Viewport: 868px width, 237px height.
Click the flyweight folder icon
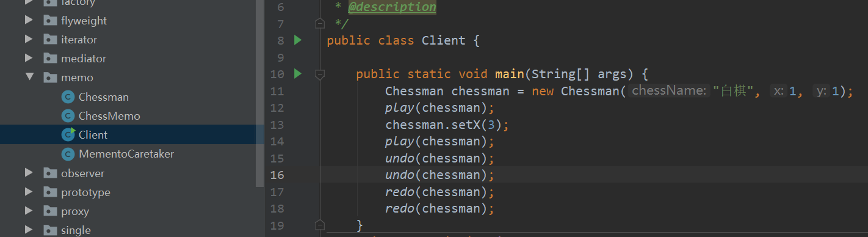[50, 20]
